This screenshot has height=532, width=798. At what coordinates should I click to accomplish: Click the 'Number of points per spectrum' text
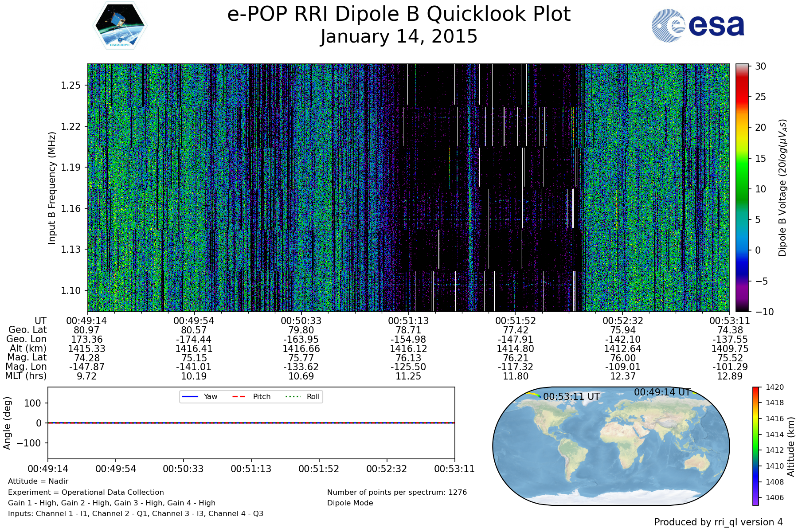[397, 492]
